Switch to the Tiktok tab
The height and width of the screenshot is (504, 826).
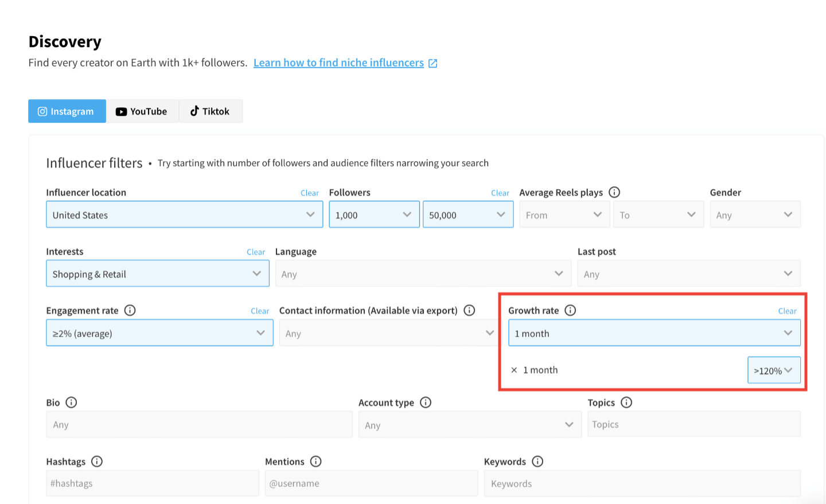[211, 111]
